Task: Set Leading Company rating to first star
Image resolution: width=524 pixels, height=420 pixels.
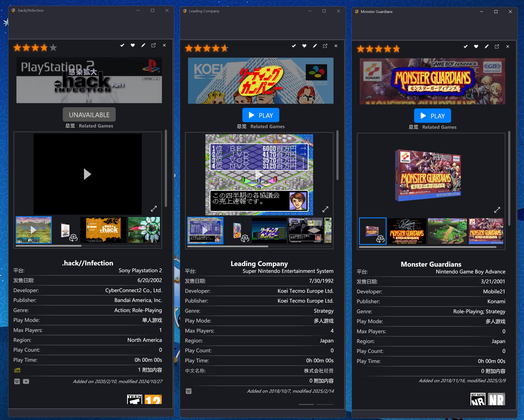Action: pyautogui.click(x=189, y=48)
